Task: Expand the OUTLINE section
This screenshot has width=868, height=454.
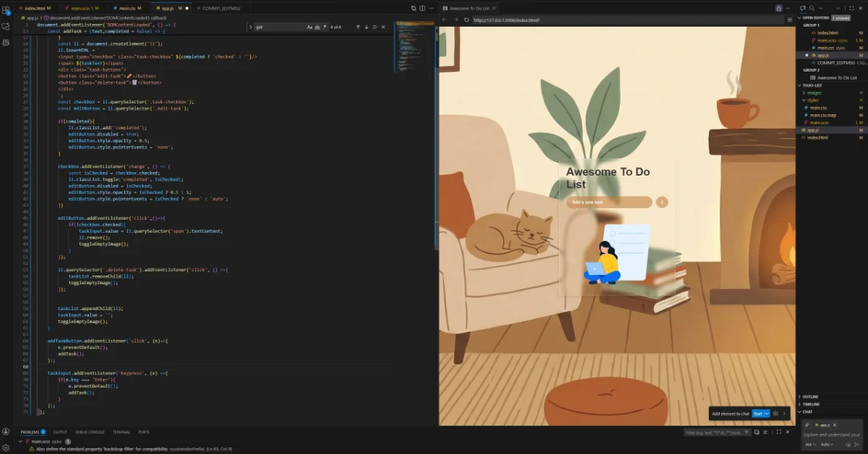Action: (810, 396)
